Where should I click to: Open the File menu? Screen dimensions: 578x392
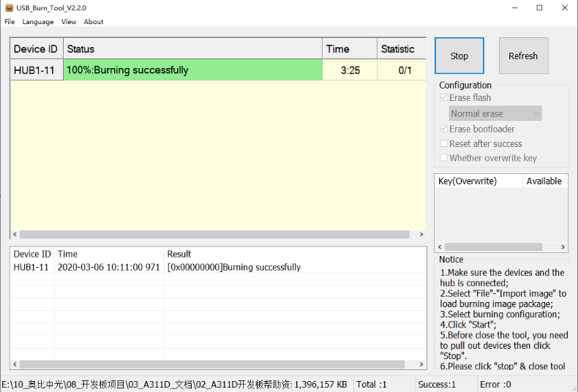point(10,22)
